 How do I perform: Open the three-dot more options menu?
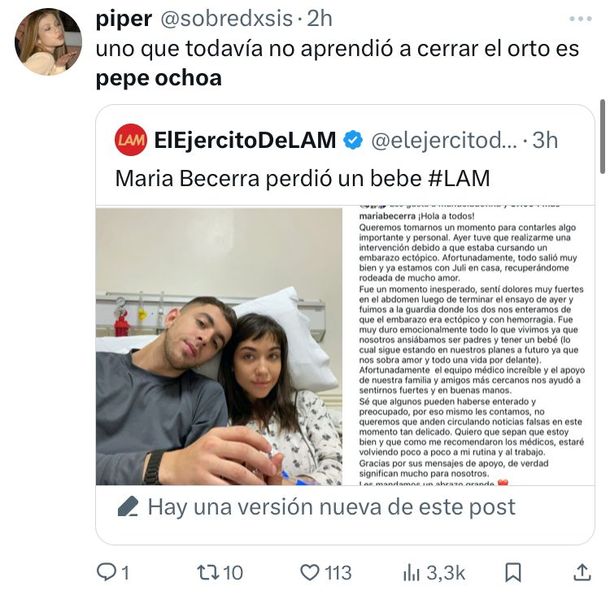coord(580,19)
